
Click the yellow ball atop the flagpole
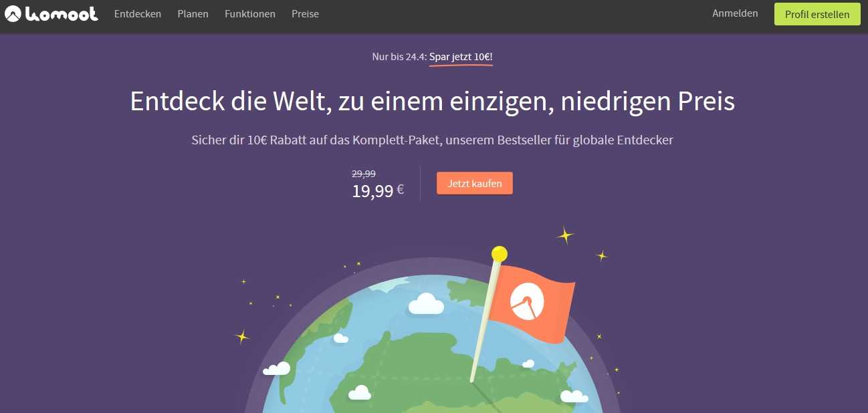499,253
